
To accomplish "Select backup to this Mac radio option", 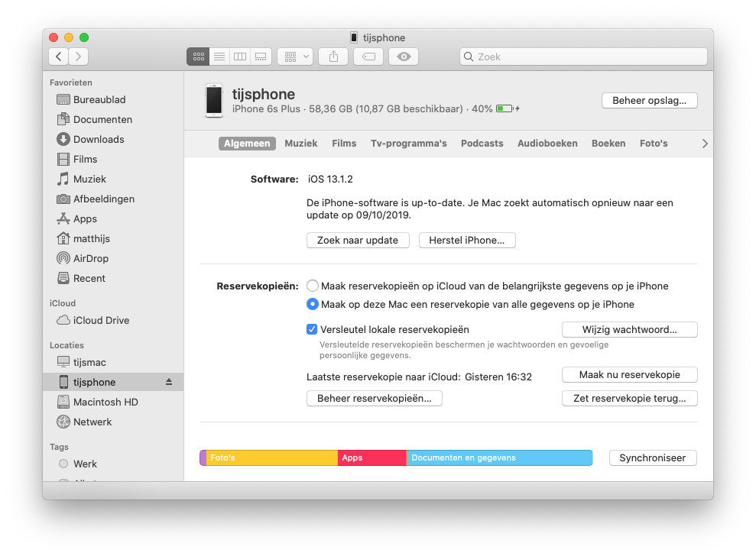I will (313, 304).
